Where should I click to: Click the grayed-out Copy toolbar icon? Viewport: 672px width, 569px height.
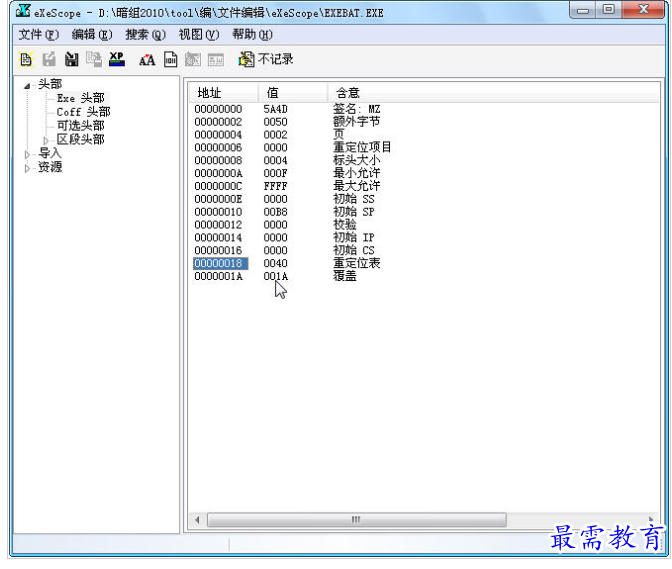tap(94, 59)
